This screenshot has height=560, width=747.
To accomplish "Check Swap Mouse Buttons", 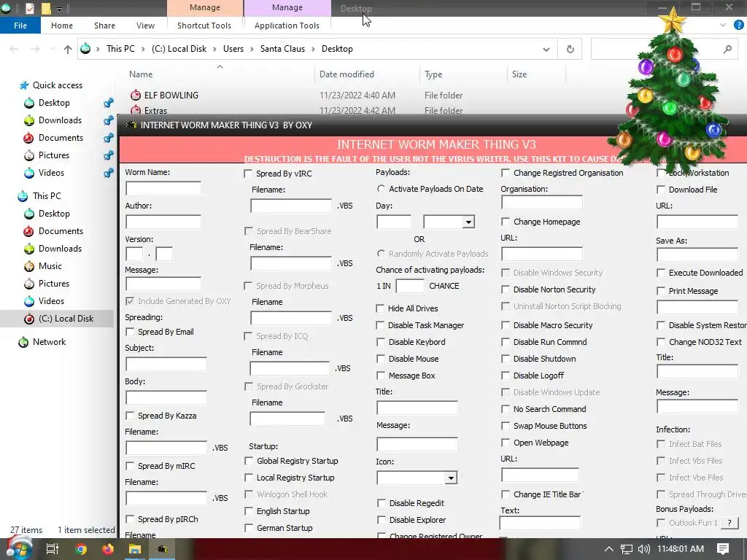I will 506,426.
